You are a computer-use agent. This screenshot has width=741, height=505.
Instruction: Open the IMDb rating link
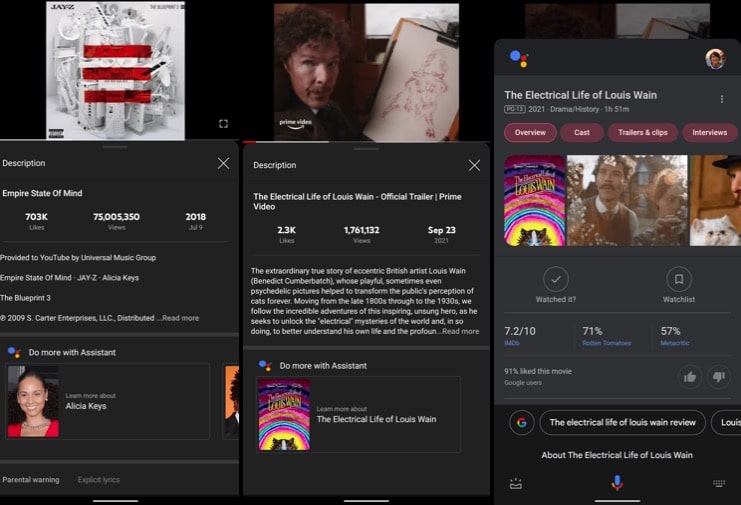click(x=512, y=343)
